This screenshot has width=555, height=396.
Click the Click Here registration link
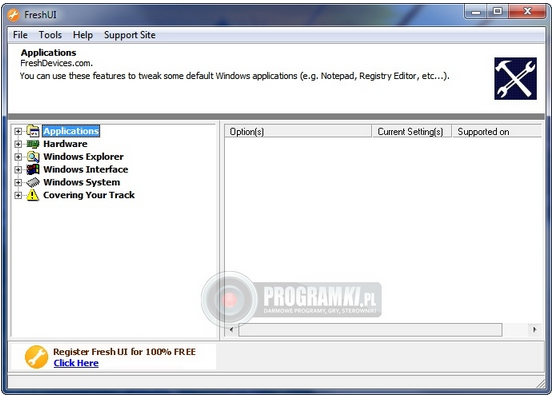point(76,363)
